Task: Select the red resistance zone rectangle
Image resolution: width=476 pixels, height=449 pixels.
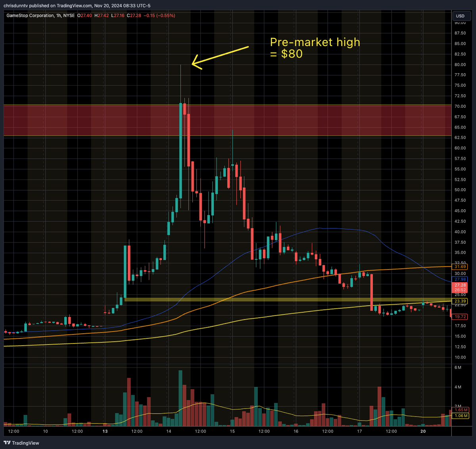Action: [228, 120]
